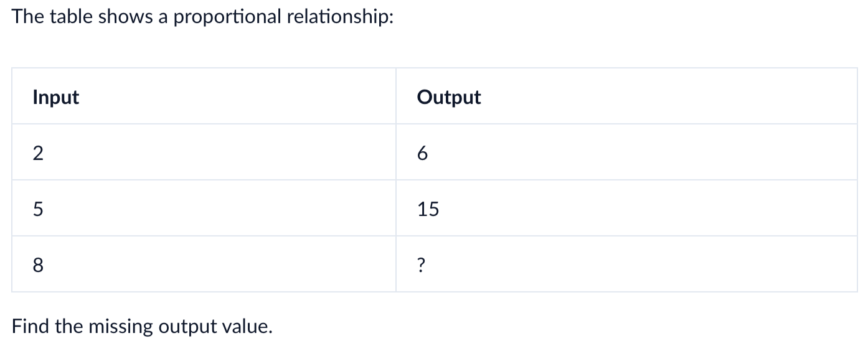Click the word 'The' starting the heading

(x=27, y=17)
